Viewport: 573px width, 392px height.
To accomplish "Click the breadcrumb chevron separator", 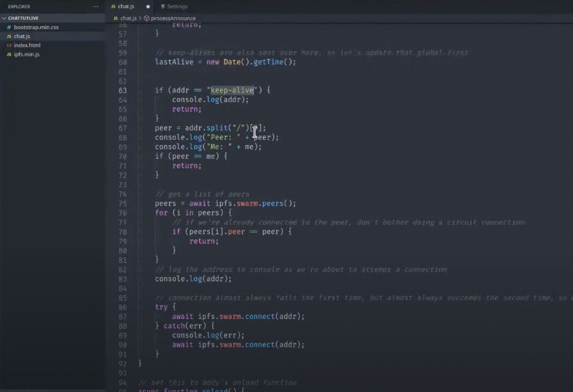I will point(140,18).
